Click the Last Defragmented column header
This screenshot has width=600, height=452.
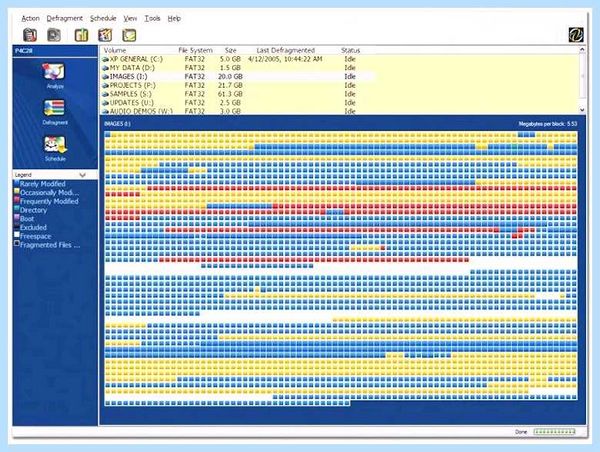click(285, 50)
